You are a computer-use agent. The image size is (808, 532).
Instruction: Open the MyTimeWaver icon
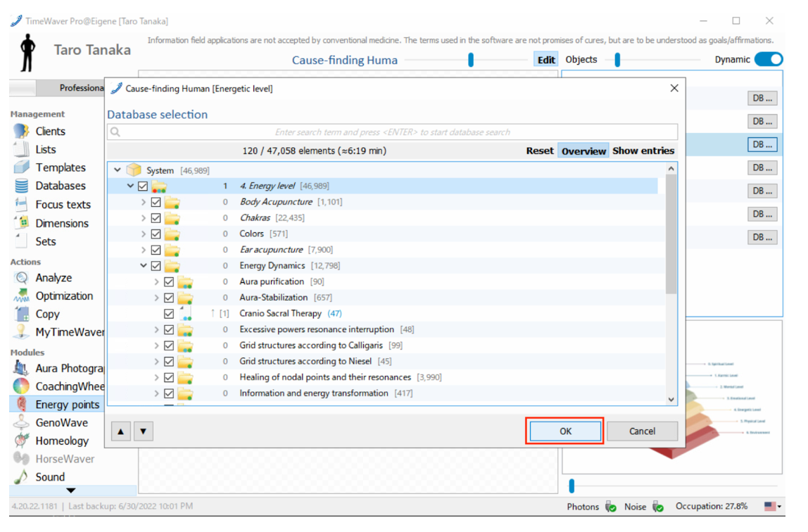tap(22, 332)
